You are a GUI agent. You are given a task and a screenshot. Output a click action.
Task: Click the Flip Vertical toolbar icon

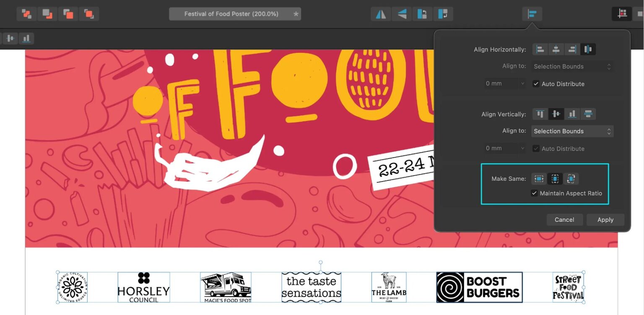tap(402, 14)
